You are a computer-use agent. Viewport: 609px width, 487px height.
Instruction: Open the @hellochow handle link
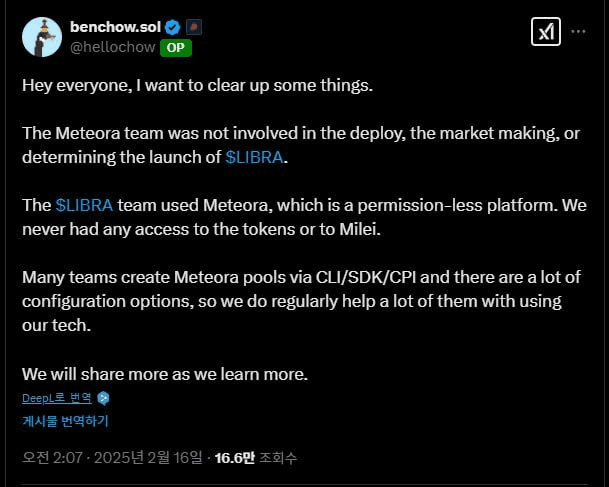[113, 47]
